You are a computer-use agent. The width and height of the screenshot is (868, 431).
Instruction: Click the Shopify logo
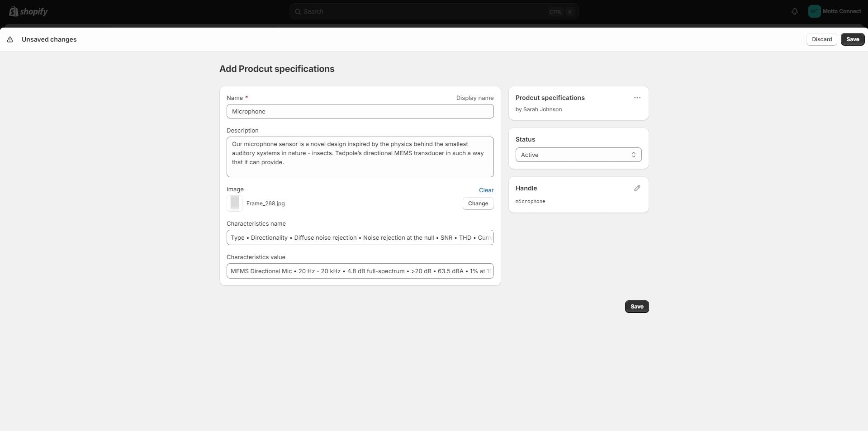(28, 11)
